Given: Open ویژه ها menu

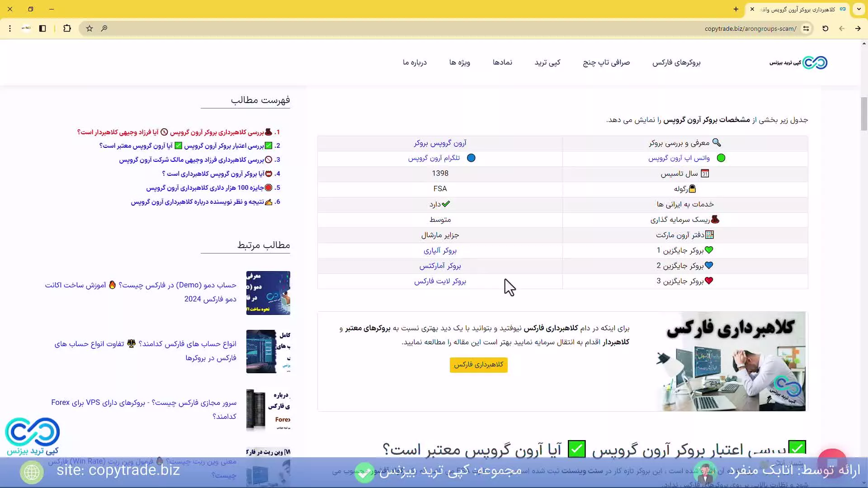Looking at the screenshot, I should (460, 62).
